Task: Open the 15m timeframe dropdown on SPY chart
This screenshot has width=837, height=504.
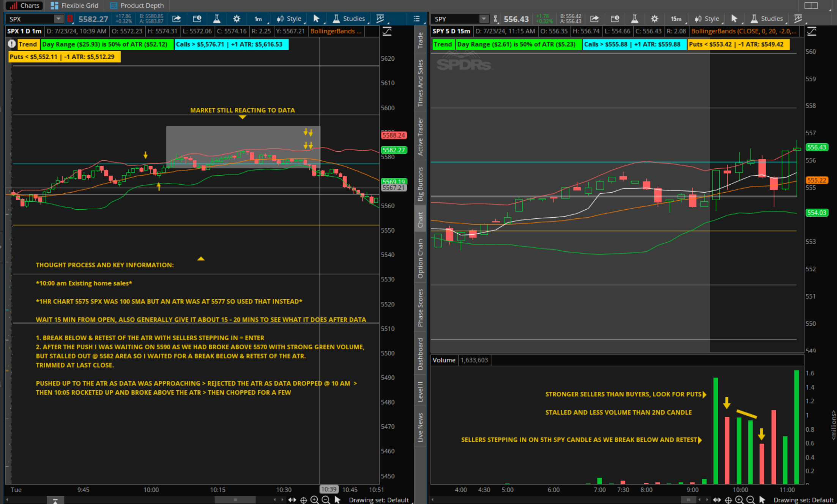Action: (x=676, y=19)
